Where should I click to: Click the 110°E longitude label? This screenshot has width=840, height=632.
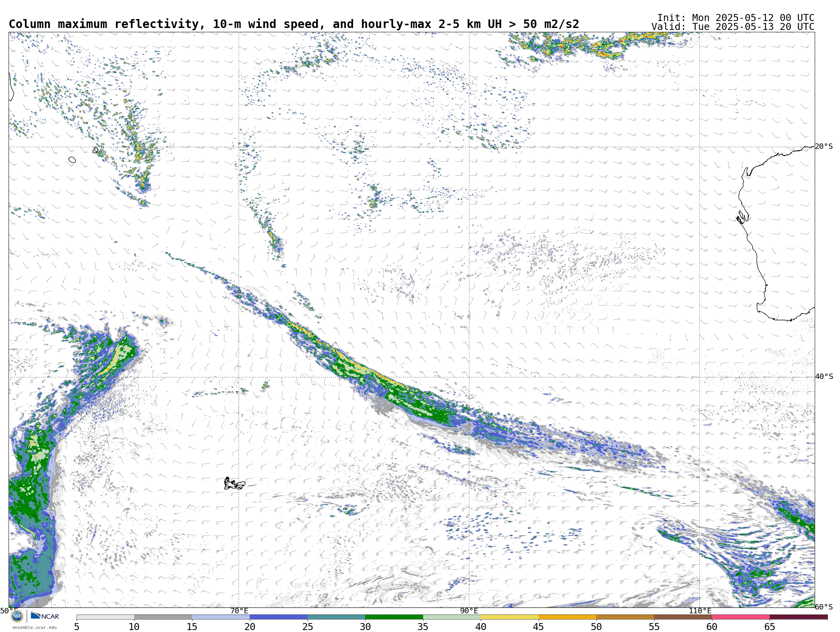tap(700, 611)
